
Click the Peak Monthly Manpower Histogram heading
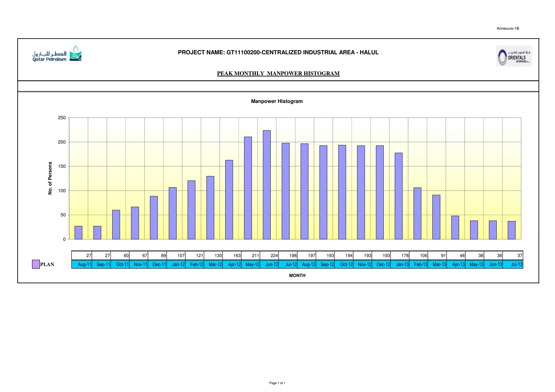point(278,73)
